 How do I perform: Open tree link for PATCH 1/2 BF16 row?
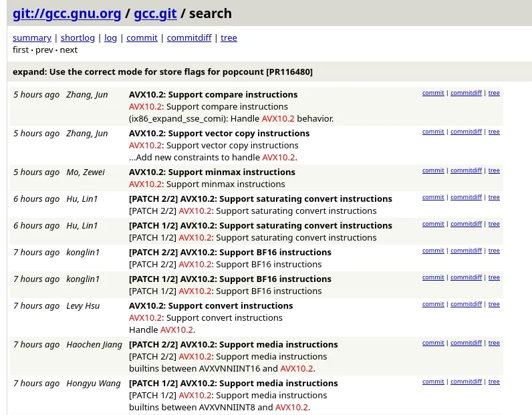pyautogui.click(x=494, y=277)
